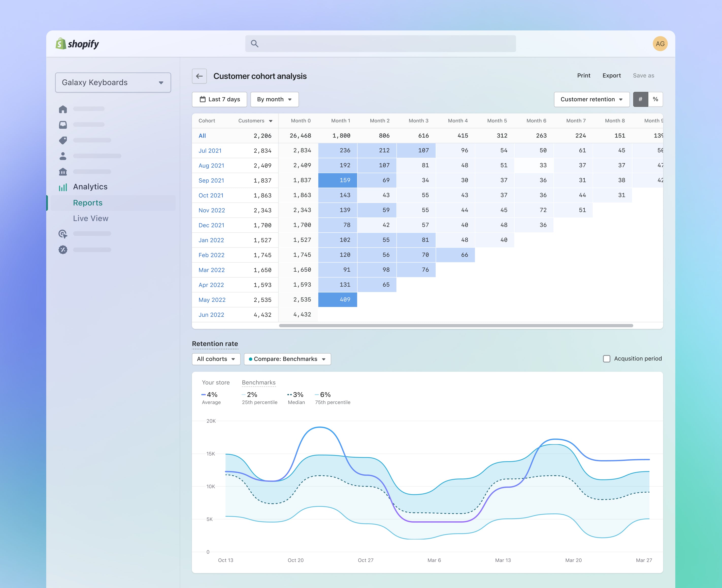The width and height of the screenshot is (722, 588).
Task: Open Orders via the inbox tray icon
Action: point(63,125)
